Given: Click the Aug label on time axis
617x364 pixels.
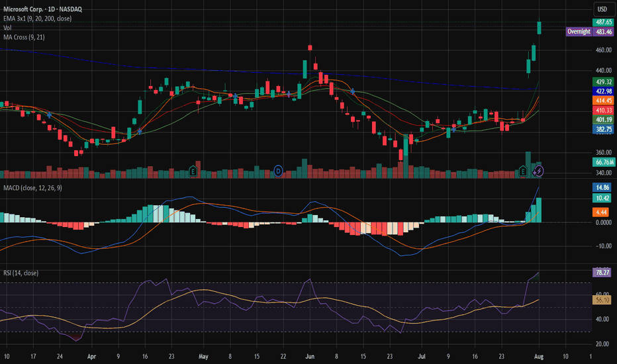Looking at the screenshot, I should coord(539,357).
